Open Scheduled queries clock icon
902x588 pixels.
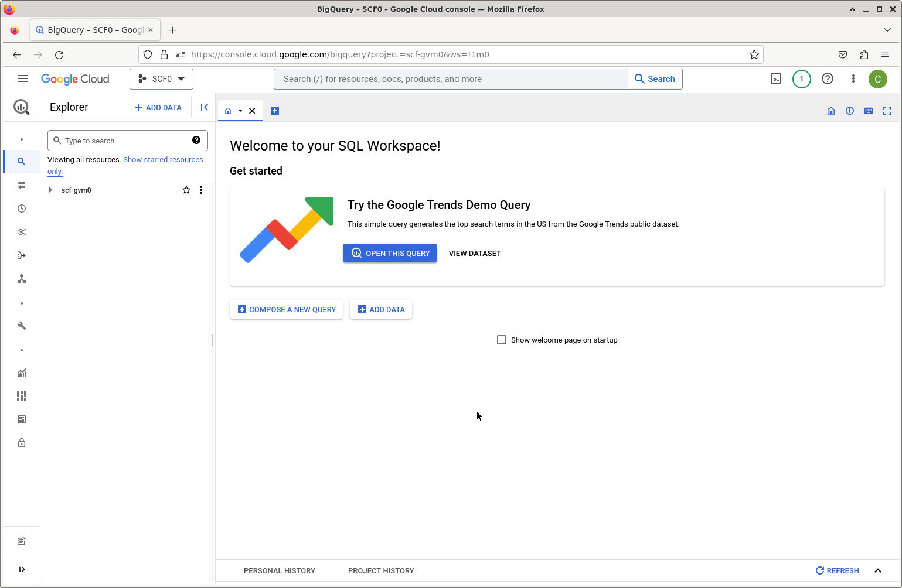pos(22,208)
